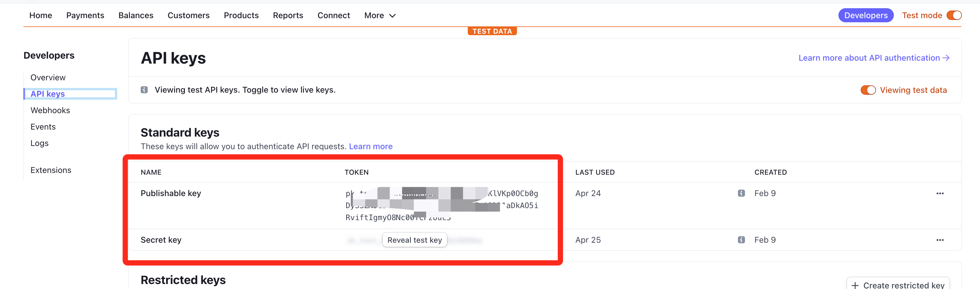Go to the Customers tab
The width and height of the screenshot is (980, 289).
pyautogui.click(x=188, y=15)
